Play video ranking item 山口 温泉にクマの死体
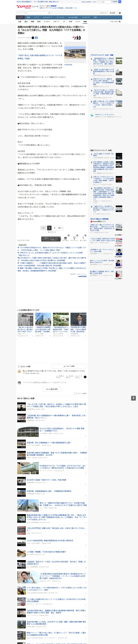This screenshot has height=644, width=138. pyautogui.click(x=119, y=156)
